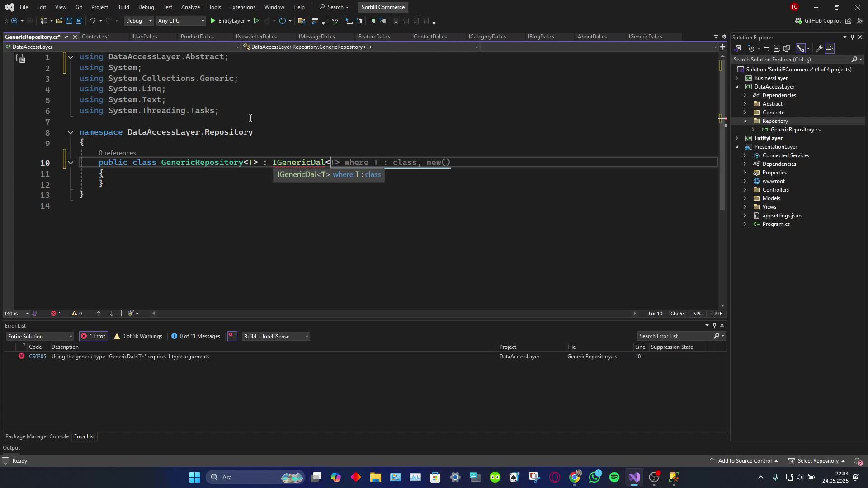The width and height of the screenshot is (868, 488).
Task: Open the Analyze menu
Action: click(x=190, y=7)
